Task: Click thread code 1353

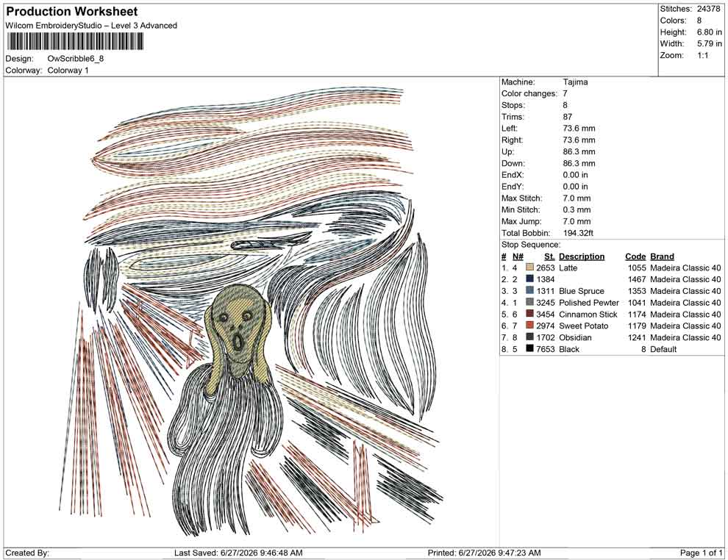Action: pos(637,291)
